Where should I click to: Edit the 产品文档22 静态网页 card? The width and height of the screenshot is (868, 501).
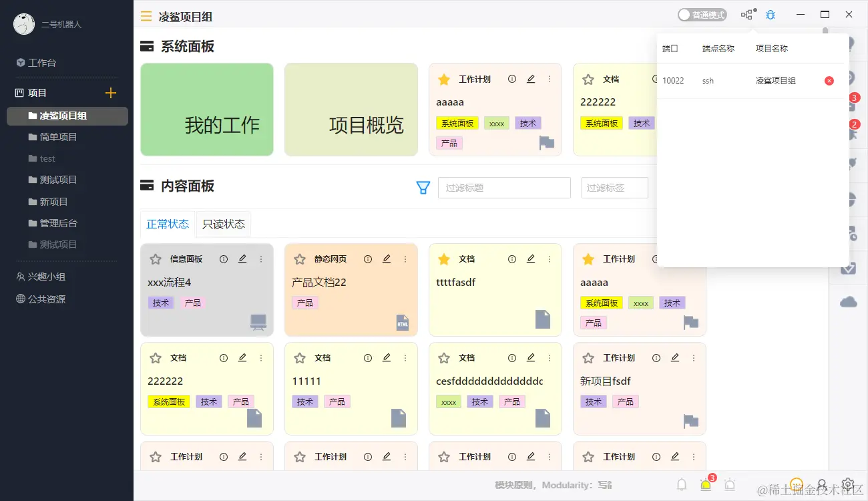point(387,259)
